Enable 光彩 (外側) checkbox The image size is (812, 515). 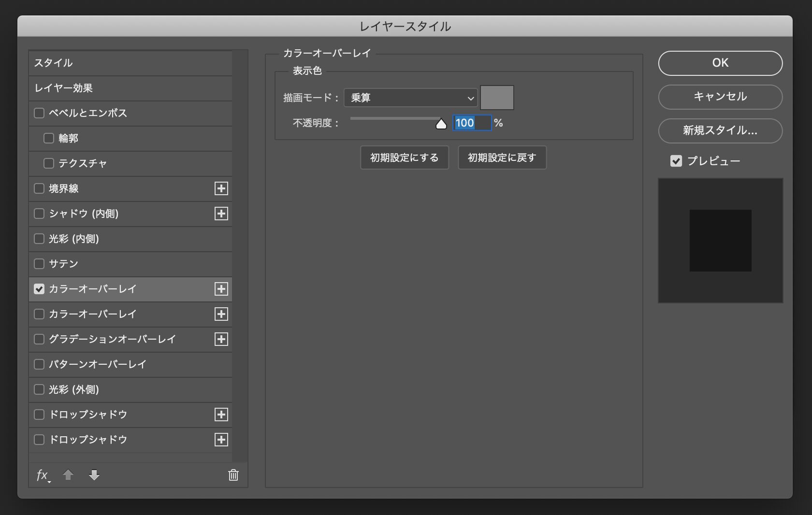(x=39, y=389)
